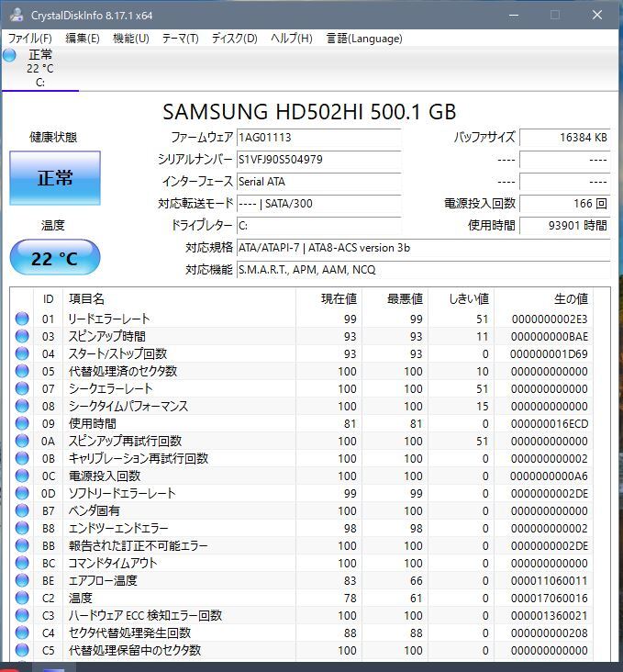The image size is (623, 672).
Task: Click the status icon for row C2 温度
Action: [22, 598]
